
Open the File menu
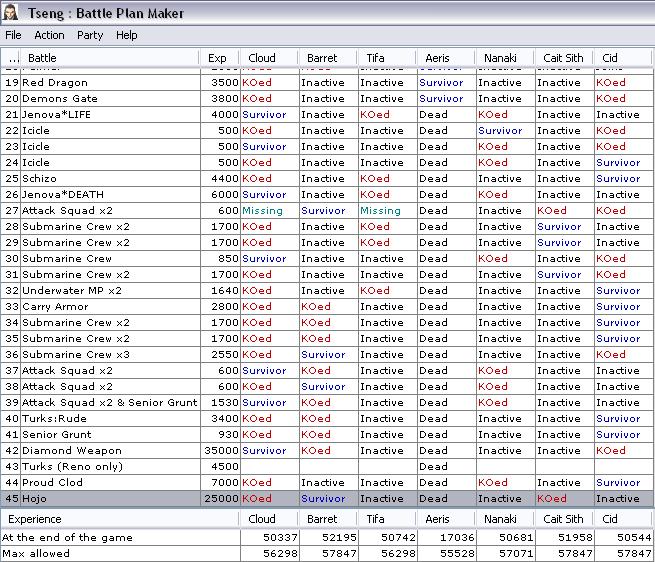click(x=13, y=35)
